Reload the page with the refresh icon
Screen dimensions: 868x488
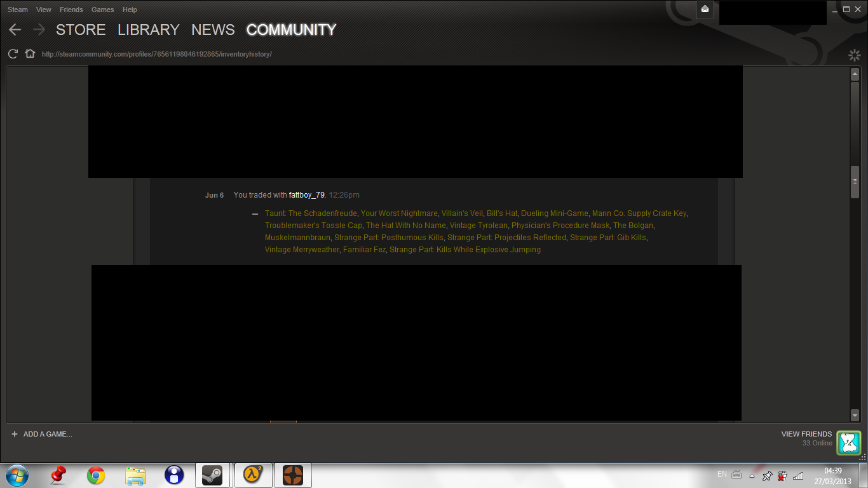click(x=13, y=54)
